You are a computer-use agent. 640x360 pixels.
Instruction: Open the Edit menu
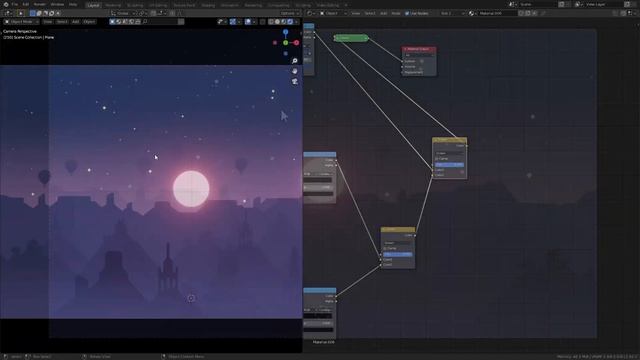[26, 4]
